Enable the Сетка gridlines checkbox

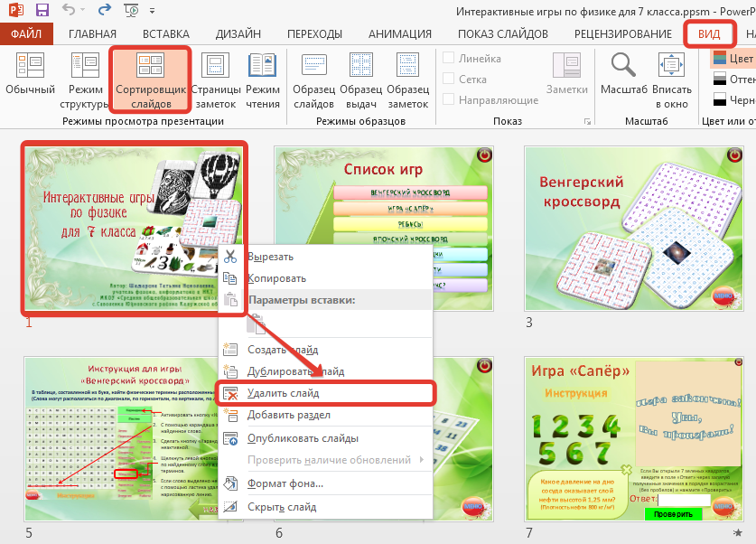click(449, 80)
